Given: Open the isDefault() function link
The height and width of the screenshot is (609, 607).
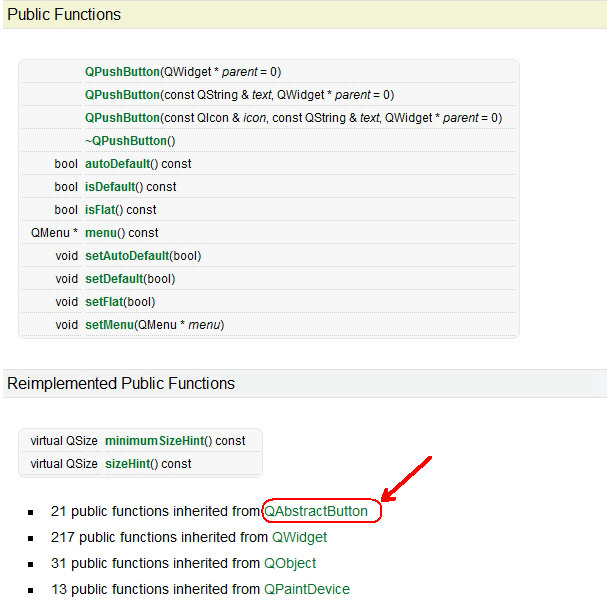Looking at the screenshot, I should (110, 187).
